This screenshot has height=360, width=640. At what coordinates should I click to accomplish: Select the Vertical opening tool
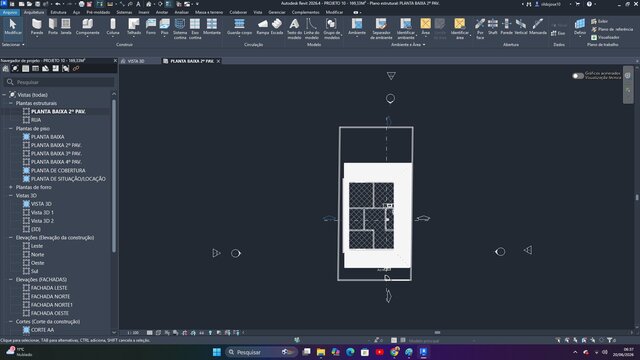(x=520, y=27)
